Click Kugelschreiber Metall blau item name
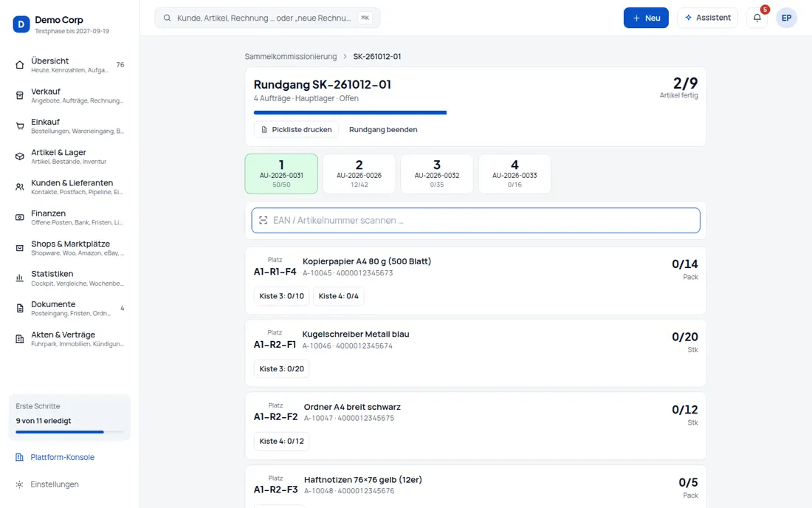 click(356, 334)
